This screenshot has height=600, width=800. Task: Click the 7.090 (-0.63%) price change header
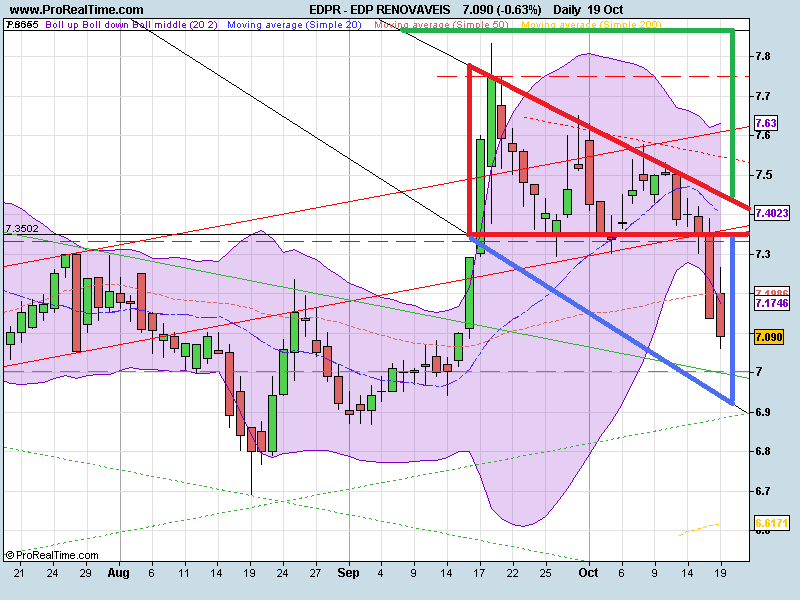(502, 10)
